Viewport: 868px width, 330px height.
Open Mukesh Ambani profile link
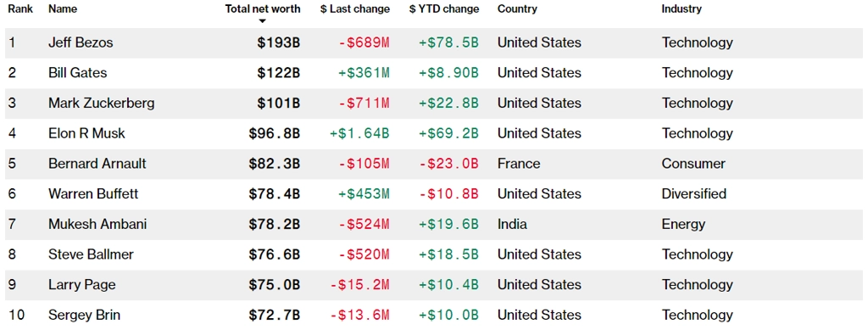[x=97, y=224]
